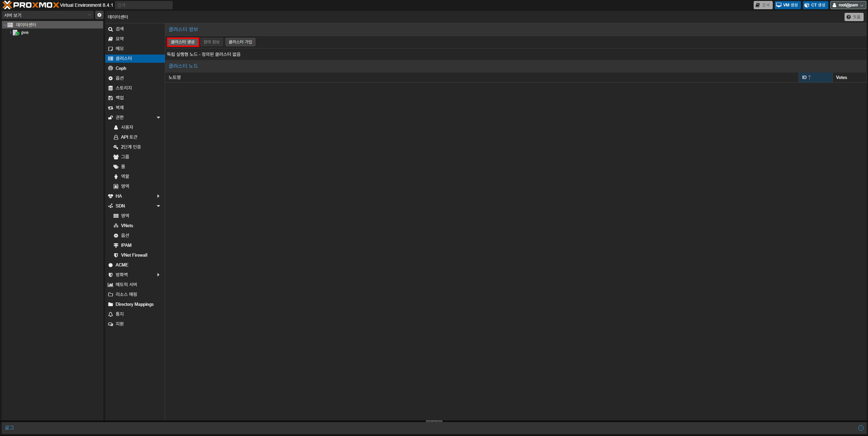
Task: Open 리소스 매핑 menu item
Action: click(x=135, y=294)
